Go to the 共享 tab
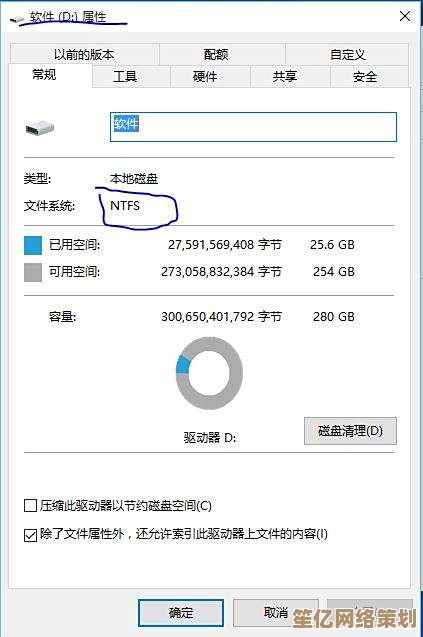Screen dimensions: 423x637 (285, 77)
